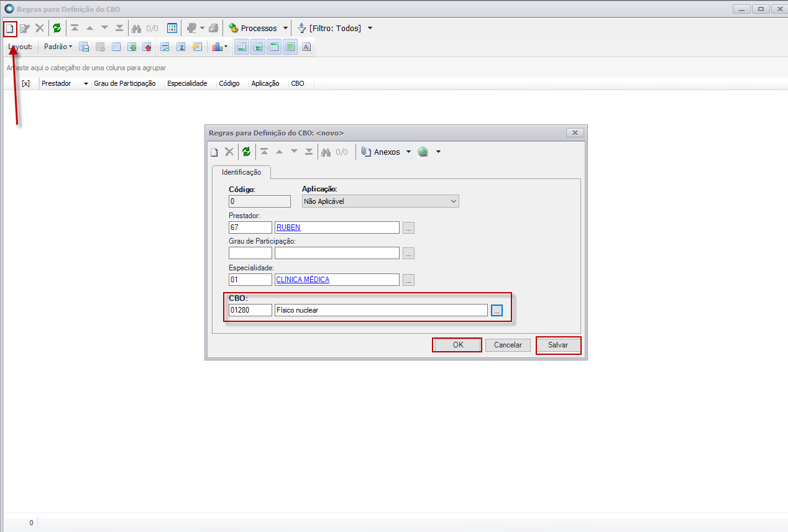The width and height of the screenshot is (788, 532).
Task: Click the globe printer icon in dialog
Action: (423, 152)
